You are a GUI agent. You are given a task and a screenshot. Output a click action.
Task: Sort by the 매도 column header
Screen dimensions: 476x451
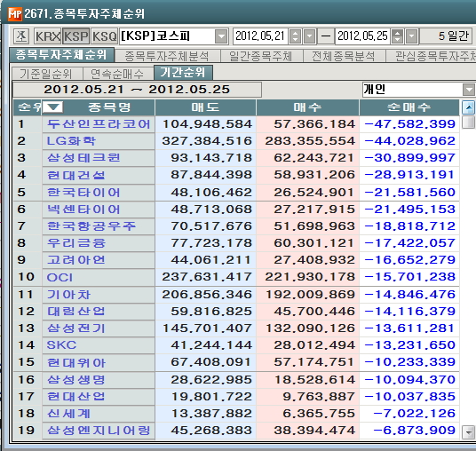click(205, 107)
